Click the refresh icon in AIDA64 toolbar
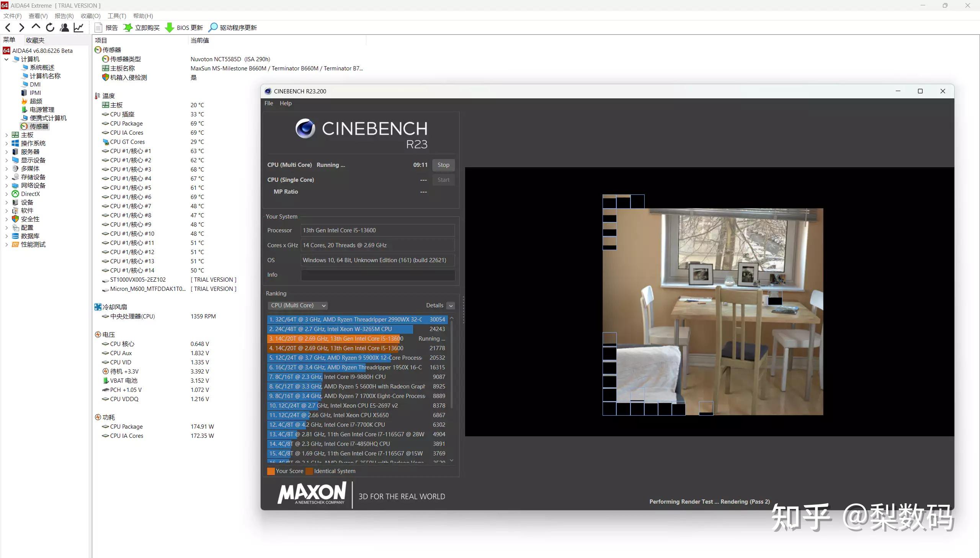The height and width of the screenshot is (558, 980). click(x=50, y=27)
